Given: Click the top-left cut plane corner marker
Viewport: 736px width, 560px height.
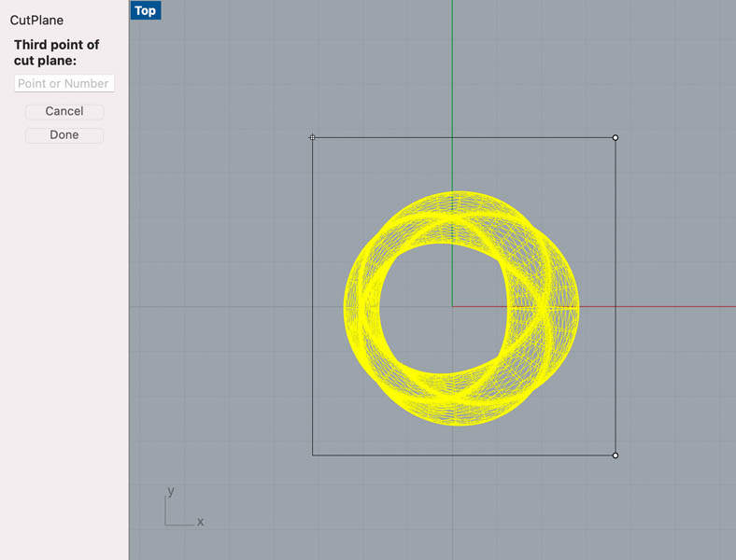Looking at the screenshot, I should point(313,137).
